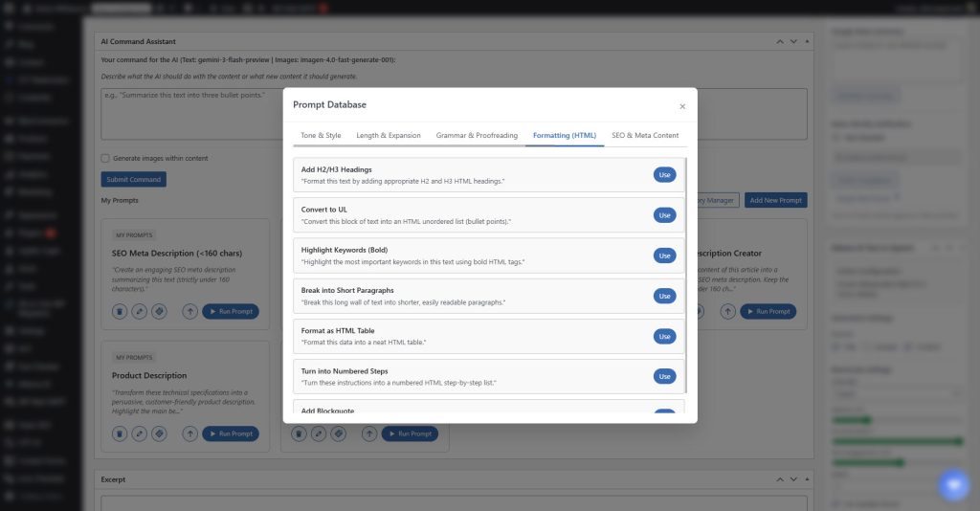Collapse the Excerpt panel with triangle toggle
Image resolution: width=980 pixels, height=511 pixels.
pos(806,479)
